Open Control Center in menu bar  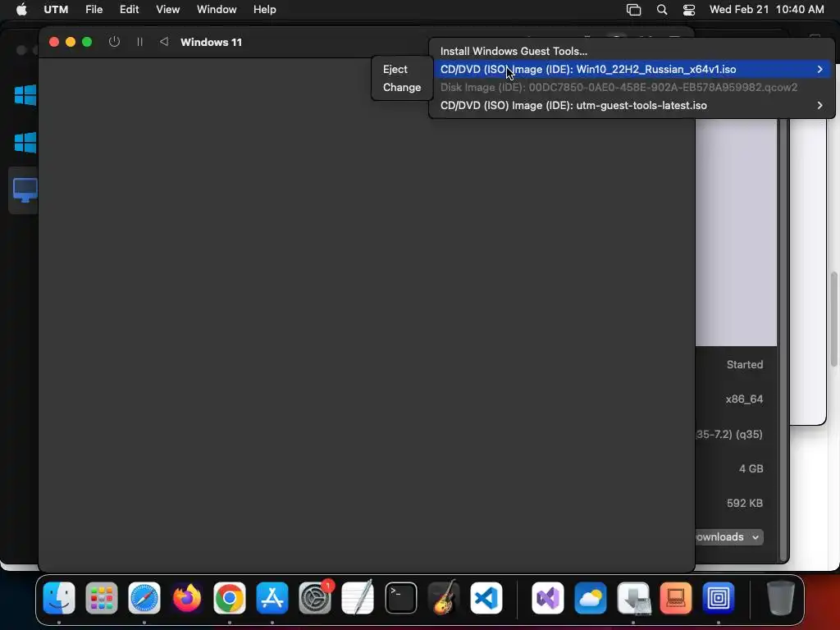[x=689, y=10]
